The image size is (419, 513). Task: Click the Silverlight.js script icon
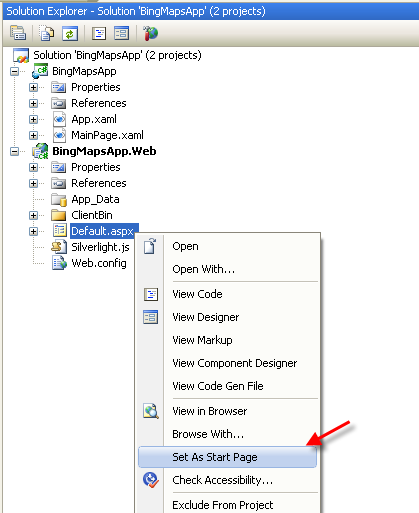pos(59,247)
